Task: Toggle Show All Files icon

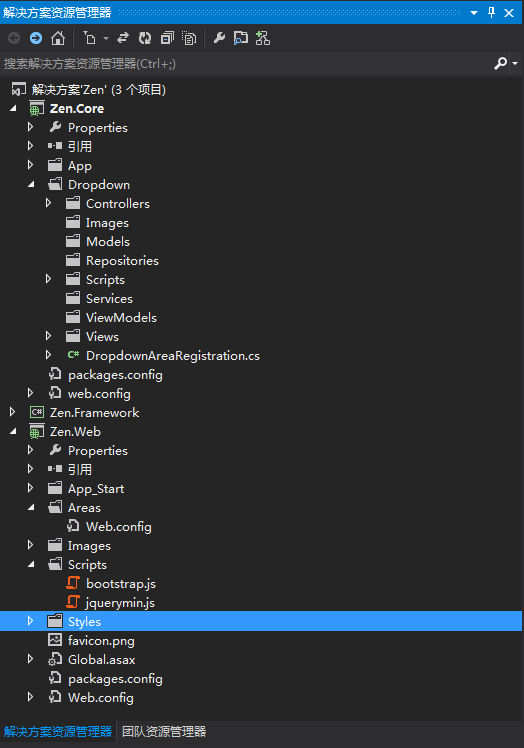Action: click(x=189, y=38)
